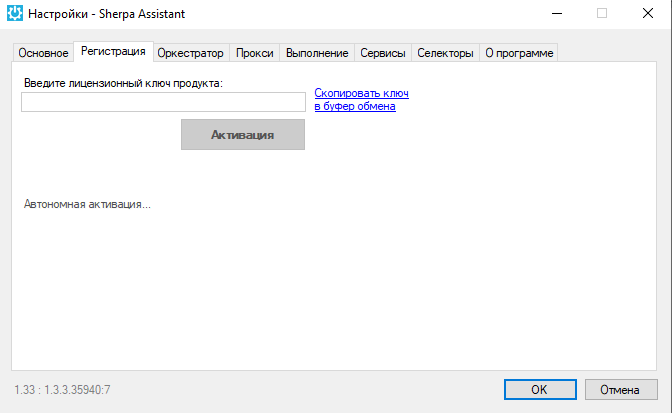Click the license key input field
The image size is (672, 413).
(x=163, y=102)
